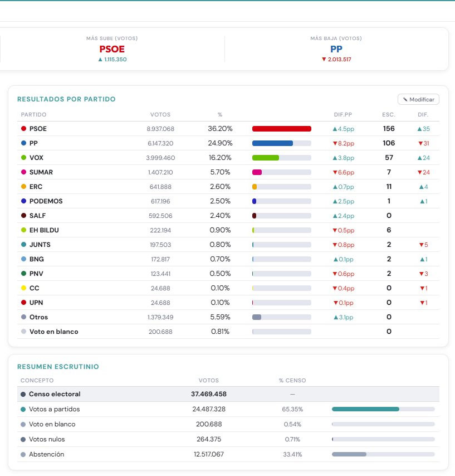Click the PSOE percentage bar

(x=281, y=129)
